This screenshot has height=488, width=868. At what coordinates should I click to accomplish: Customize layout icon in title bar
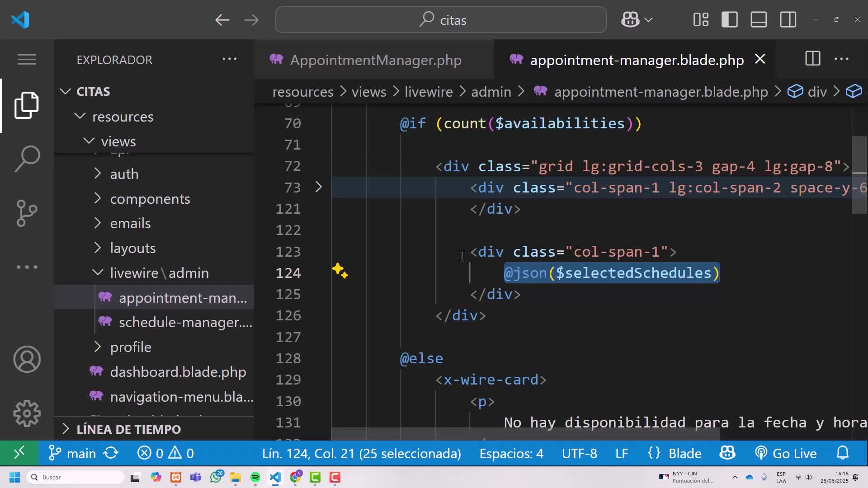[x=701, y=20]
